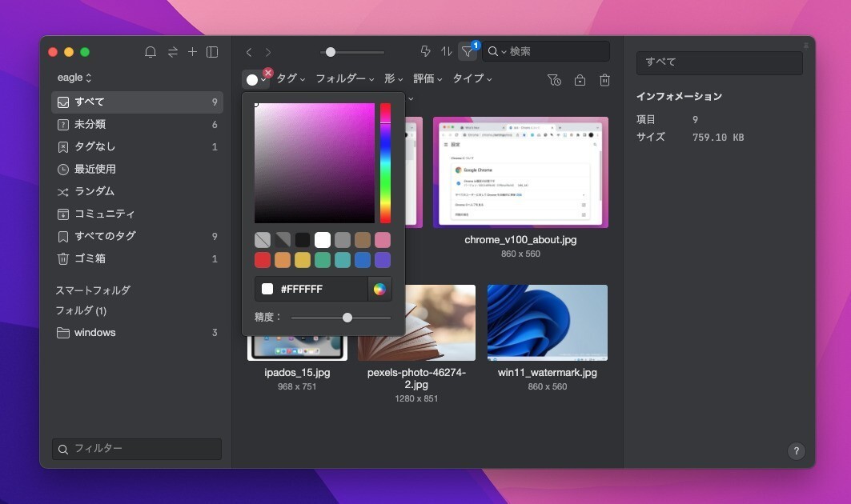
Task: Toggle the filter funnel button
Action: point(468,51)
